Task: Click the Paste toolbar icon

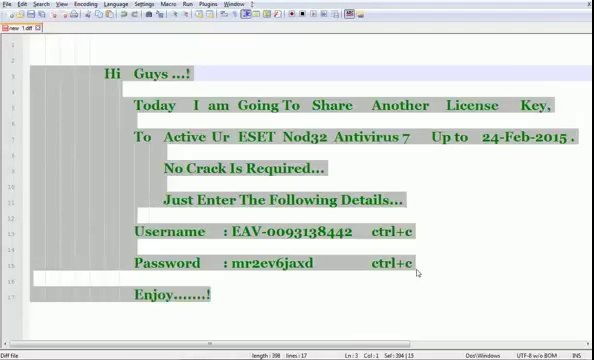Action: click(x=109, y=14)
